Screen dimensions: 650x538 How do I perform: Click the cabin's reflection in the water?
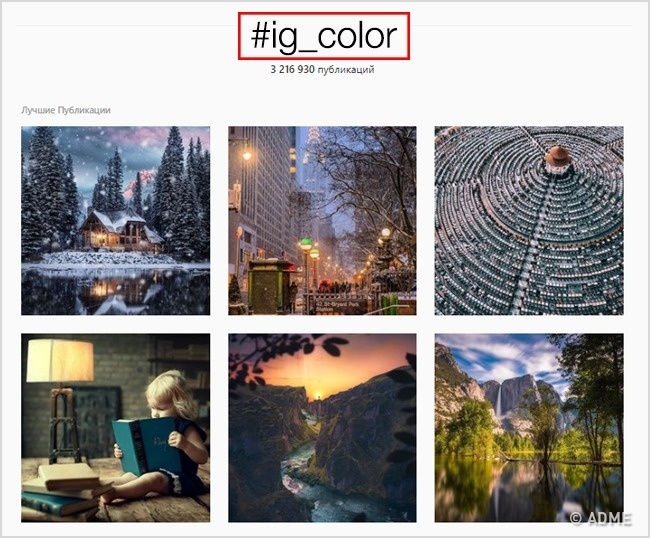[x=118, y=292]
